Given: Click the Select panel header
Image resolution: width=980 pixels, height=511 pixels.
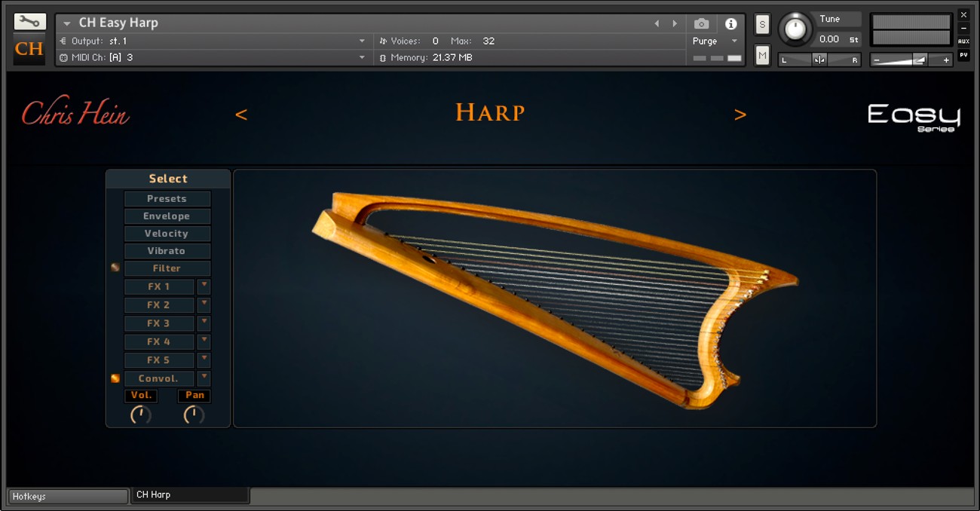Looking at the screenshot, I should [168, 179].
